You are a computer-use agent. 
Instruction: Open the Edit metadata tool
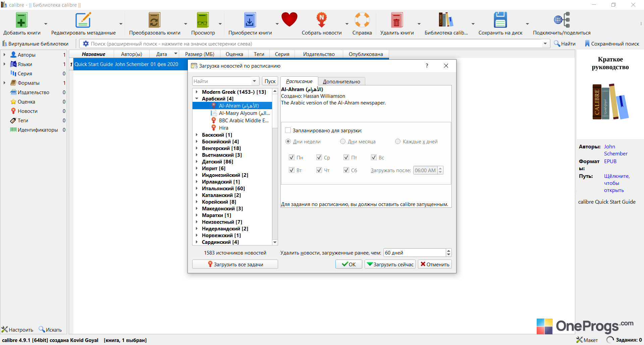click(83, 20)
